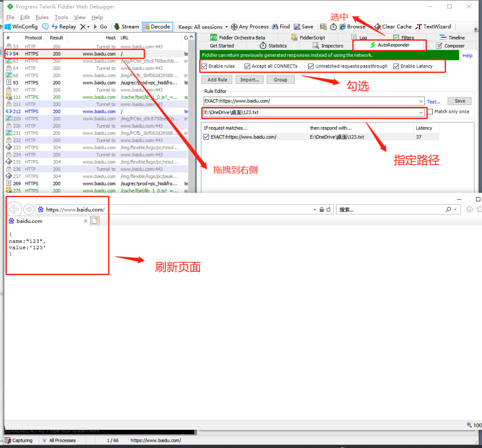
Task: Click the Go resume toolbar button
Action: 100,27
